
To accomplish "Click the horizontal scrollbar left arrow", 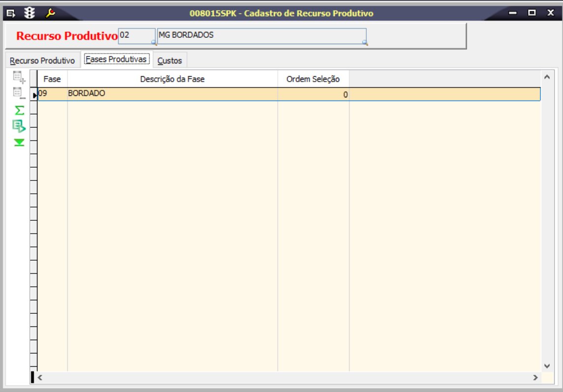I will click(x=40, y=378).
